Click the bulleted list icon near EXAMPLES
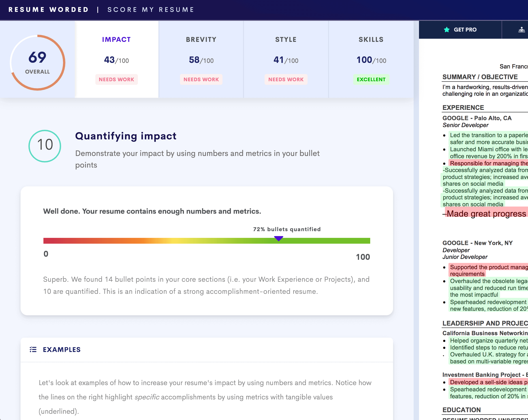Image resolution: width=528 pixels, height=420 pixels. click(x=33, y=349)
